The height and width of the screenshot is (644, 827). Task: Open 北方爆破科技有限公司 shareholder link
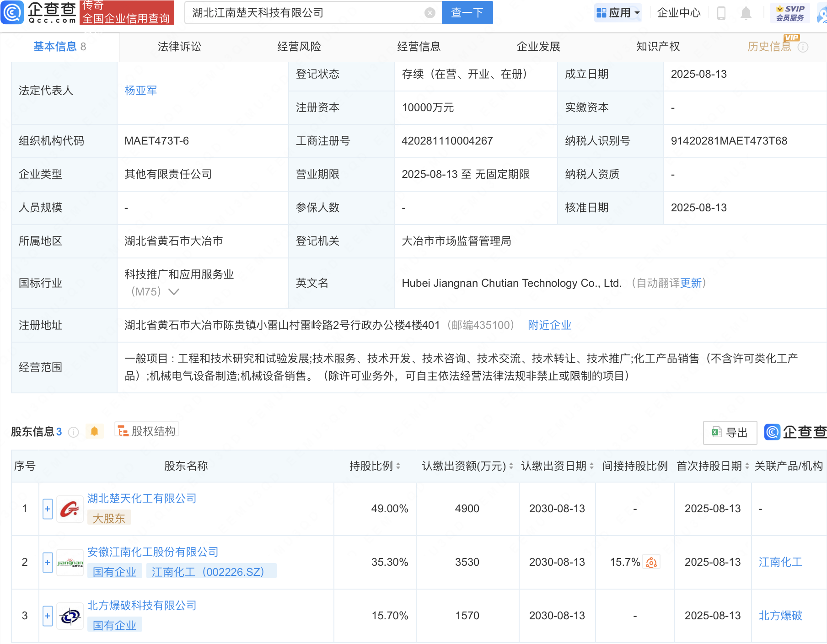142,606
